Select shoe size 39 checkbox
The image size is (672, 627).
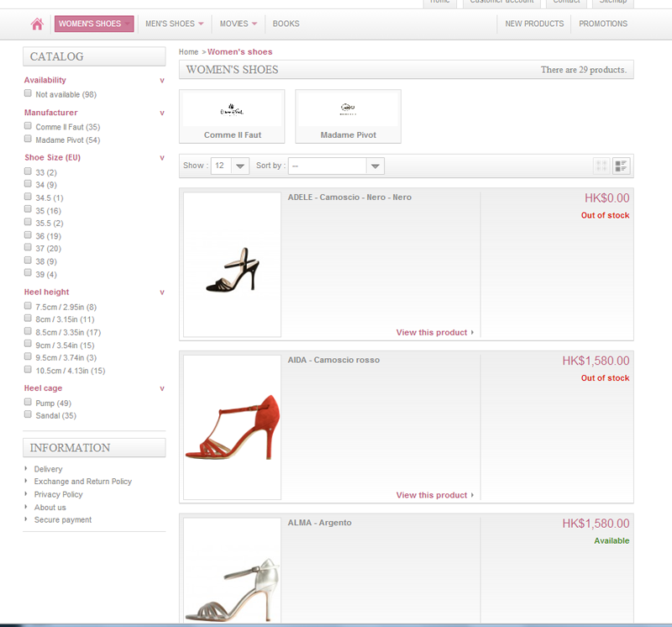28,273
